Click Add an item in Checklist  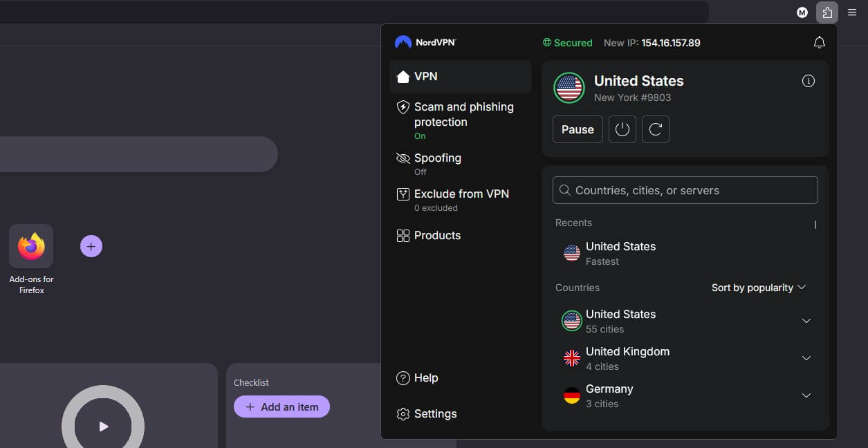[281, 407]
